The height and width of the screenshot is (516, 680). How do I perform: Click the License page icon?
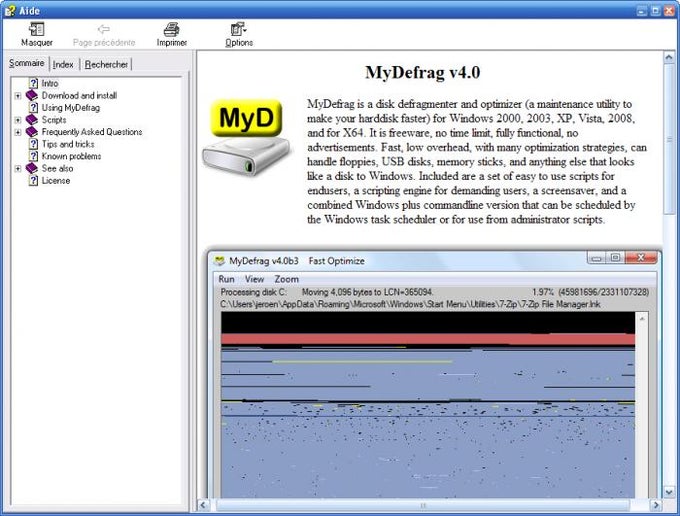tap(33, 180)
